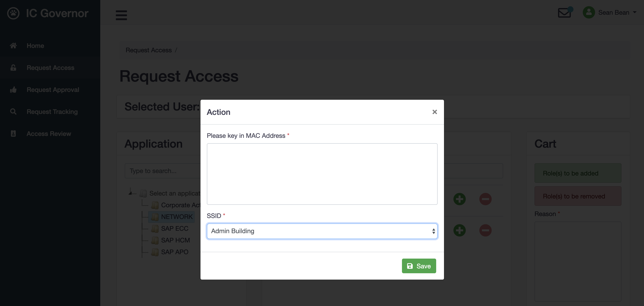Click the hamburger menu icon at top left
This screenshot has width=644, height=306.
coord(121,15)
